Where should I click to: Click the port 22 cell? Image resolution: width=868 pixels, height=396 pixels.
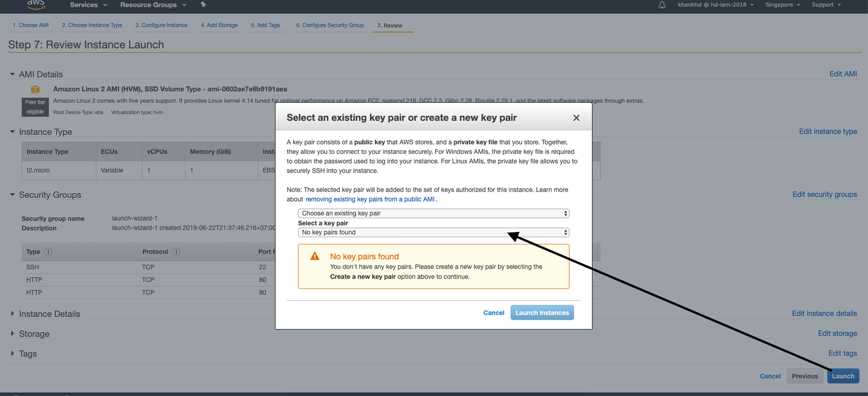263,267
